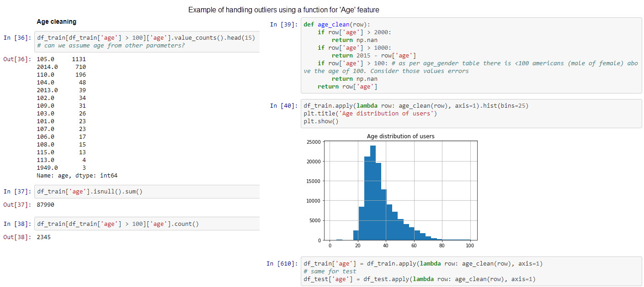Select the 2345 output value
644x287 pixels.
(x=43, y=237)
